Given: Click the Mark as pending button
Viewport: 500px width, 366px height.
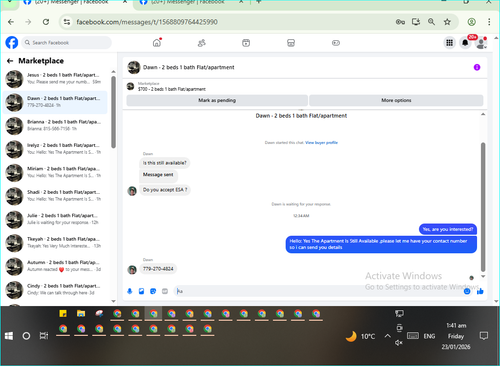Looking at the screenshot, I should click(217, 100).
